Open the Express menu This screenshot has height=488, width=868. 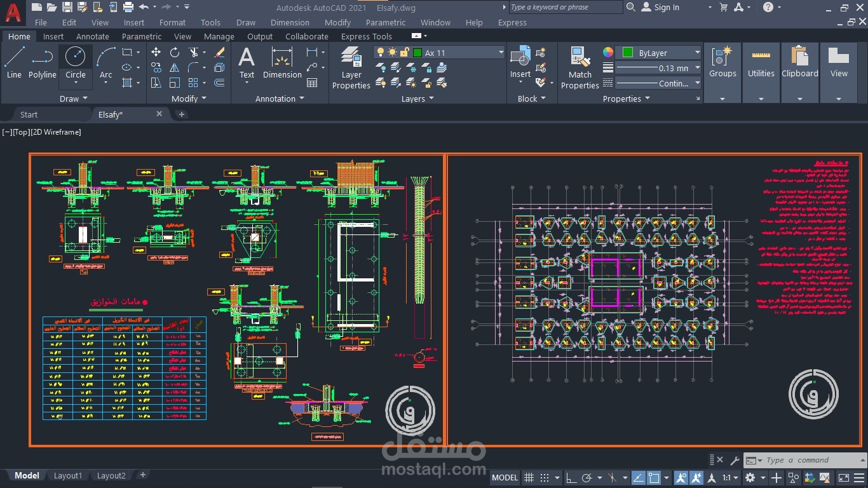coord(512,22)
